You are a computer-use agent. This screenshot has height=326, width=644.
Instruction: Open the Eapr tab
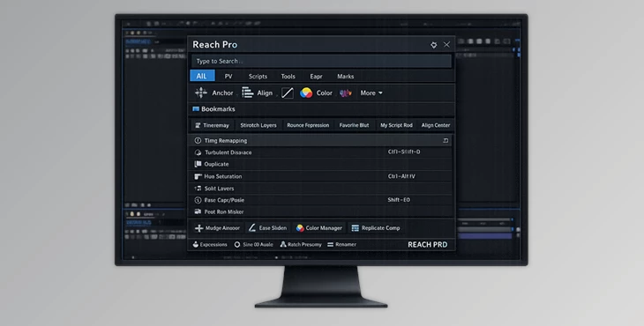[x=316, y=77]
